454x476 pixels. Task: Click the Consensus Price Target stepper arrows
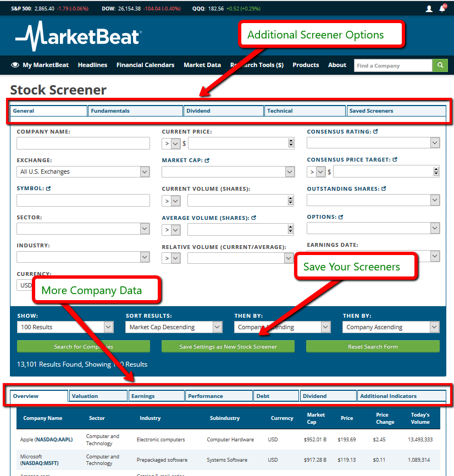point(436,171)
